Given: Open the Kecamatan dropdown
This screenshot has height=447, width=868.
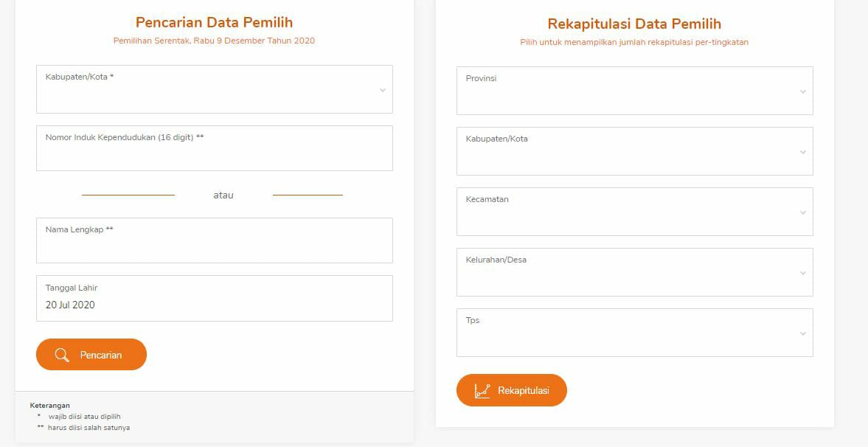Looking at the screenshot, I should click(634, 212).
